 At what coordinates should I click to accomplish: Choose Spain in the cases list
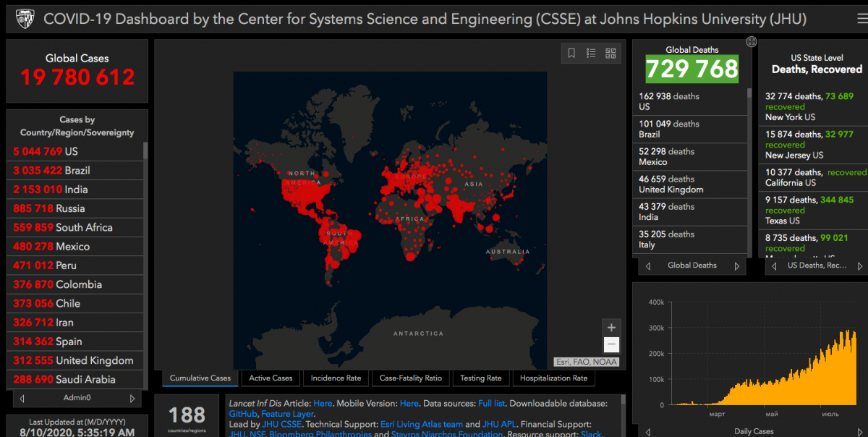(75, 341)
